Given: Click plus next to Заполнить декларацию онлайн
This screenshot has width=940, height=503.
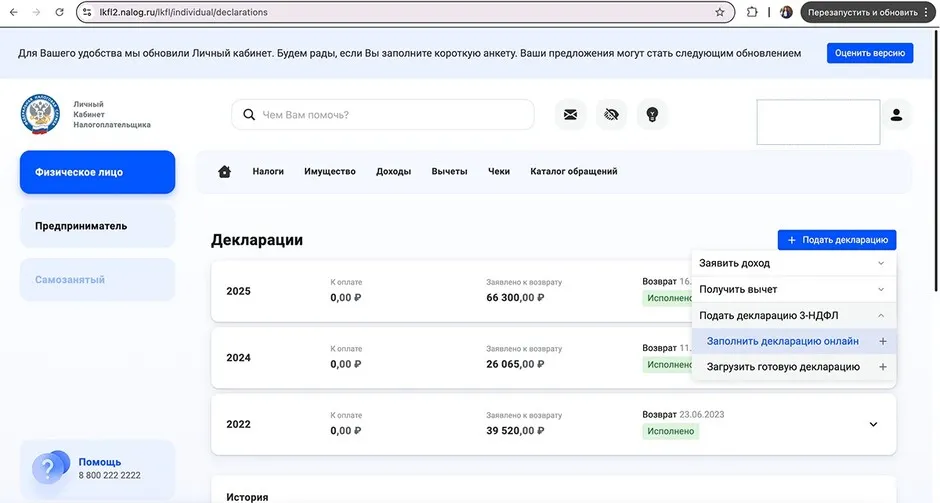Looking at the screenshot, I should click(882, 341).
